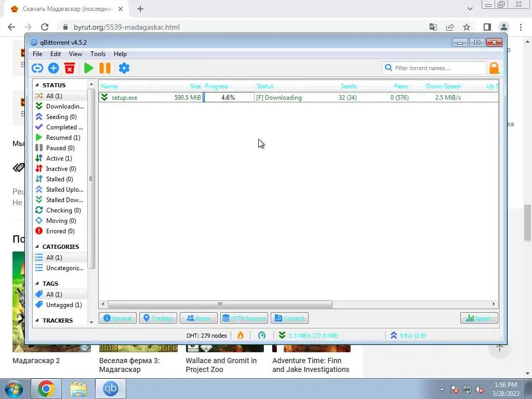532x399 pixels.
Task: Filter by Downloading status
Action: (x=60, y=106)
